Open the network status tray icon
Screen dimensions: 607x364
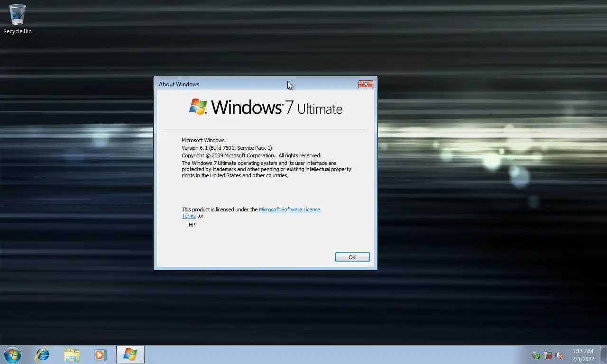click(x=548, y=355)
